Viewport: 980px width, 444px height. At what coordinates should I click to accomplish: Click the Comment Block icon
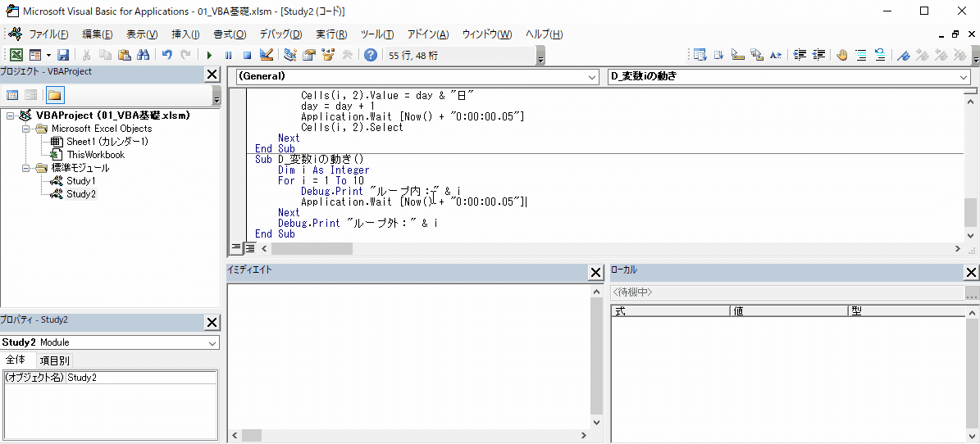861,55
